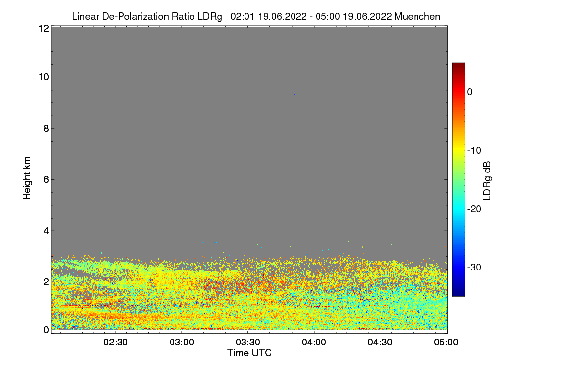Click the '2' height axis tick label
The image size is (588, 392).
tap(46, 282)
